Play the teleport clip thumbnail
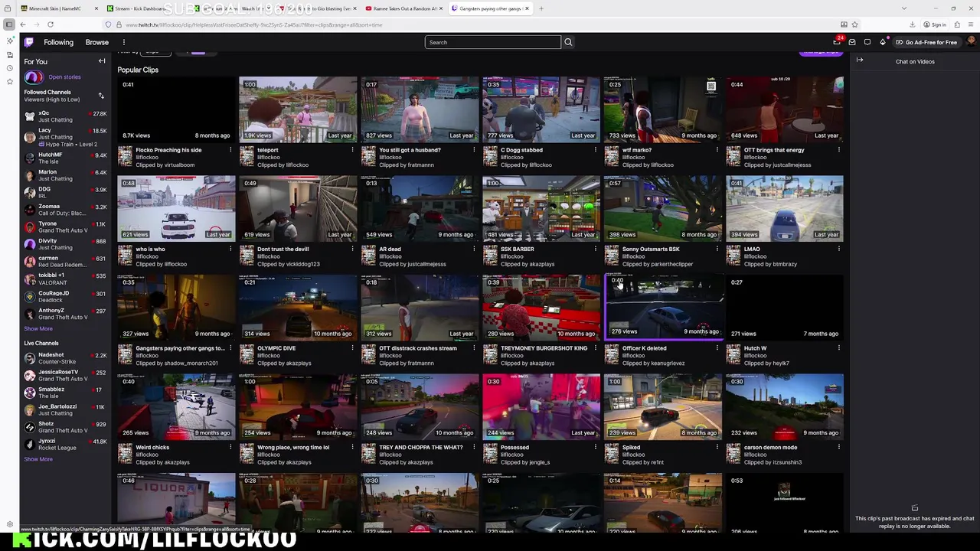The height and width of the screenshot is (551, 980). click(x=298, y=109)
